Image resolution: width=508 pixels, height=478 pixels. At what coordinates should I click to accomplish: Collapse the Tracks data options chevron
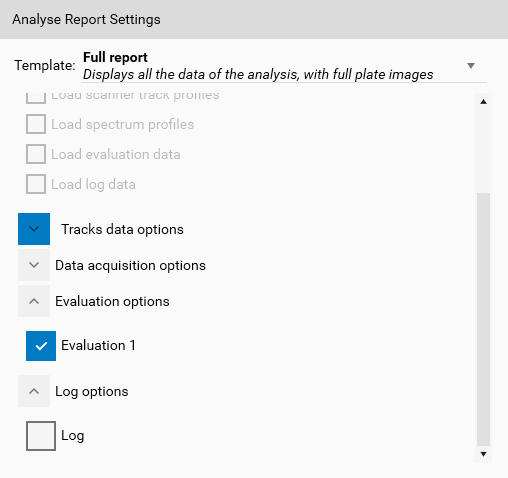click(34, 229)
